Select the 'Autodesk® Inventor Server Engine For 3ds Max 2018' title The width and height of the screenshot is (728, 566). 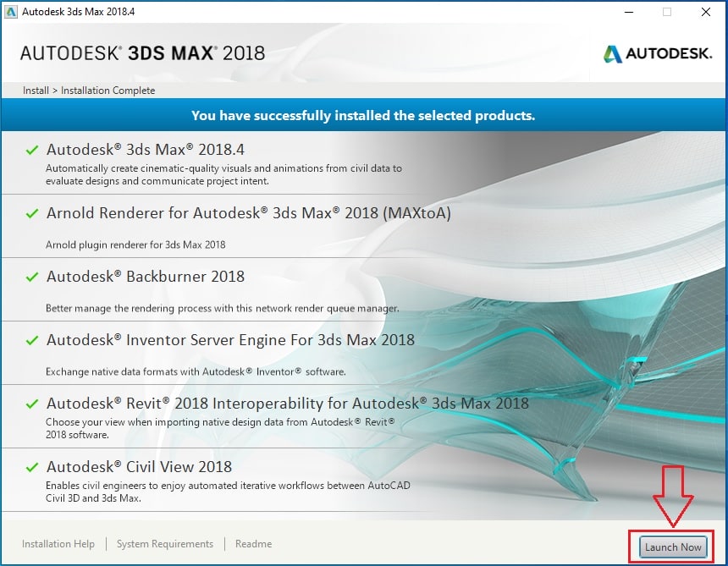point(230,340)
